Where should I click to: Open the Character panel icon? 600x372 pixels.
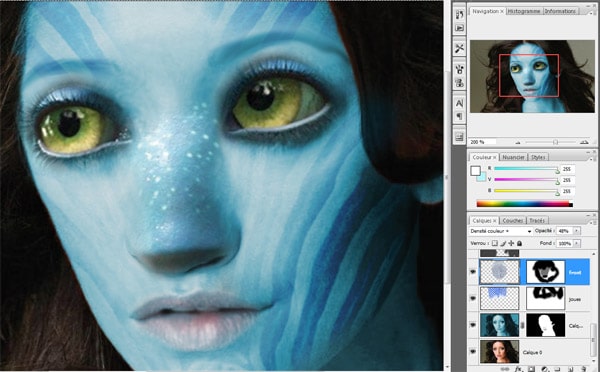click(x=459, y=103)
